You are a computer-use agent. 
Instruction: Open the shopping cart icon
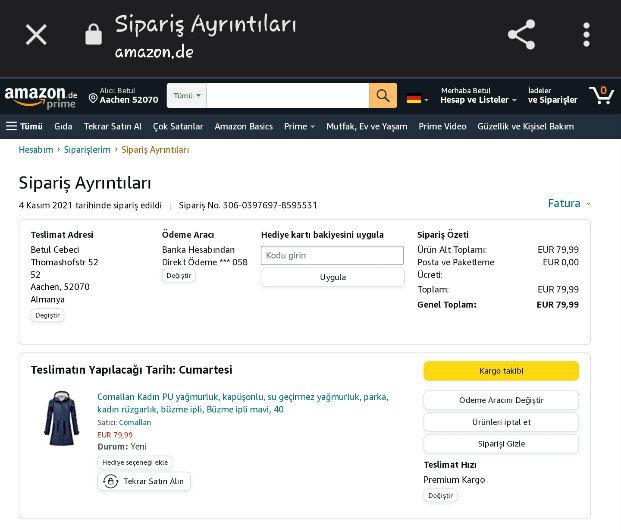point(601,95)
